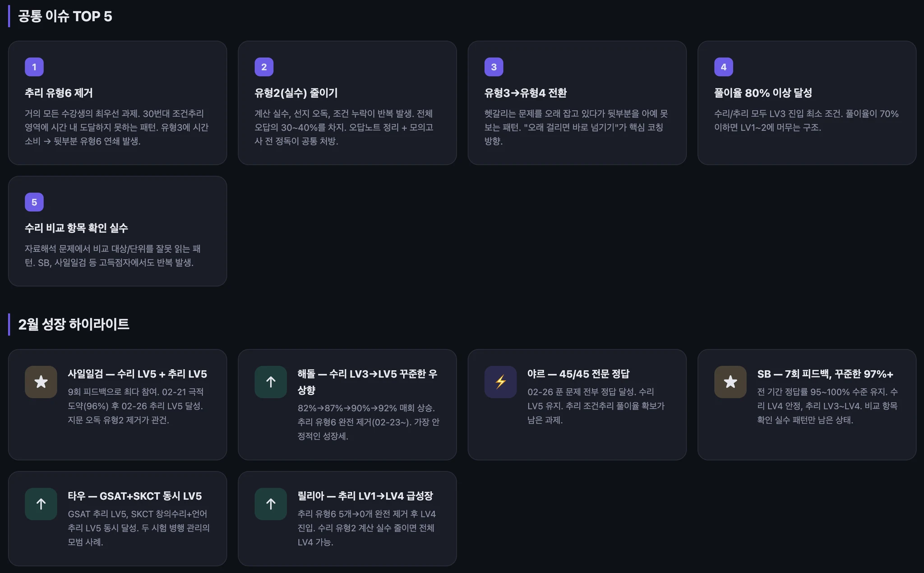Image resolution: width=924 pixels, height=573 pixels.
Task: Click the star icon beside 사일일검
Action: [x=41, y=382]
